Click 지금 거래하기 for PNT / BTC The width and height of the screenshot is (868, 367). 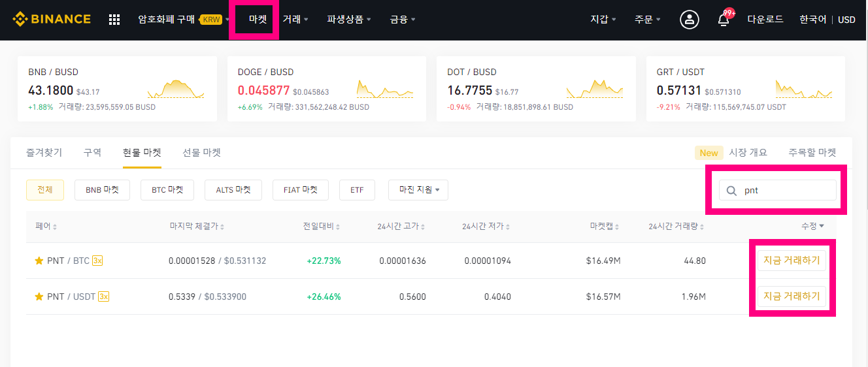(x=792, y=261)
